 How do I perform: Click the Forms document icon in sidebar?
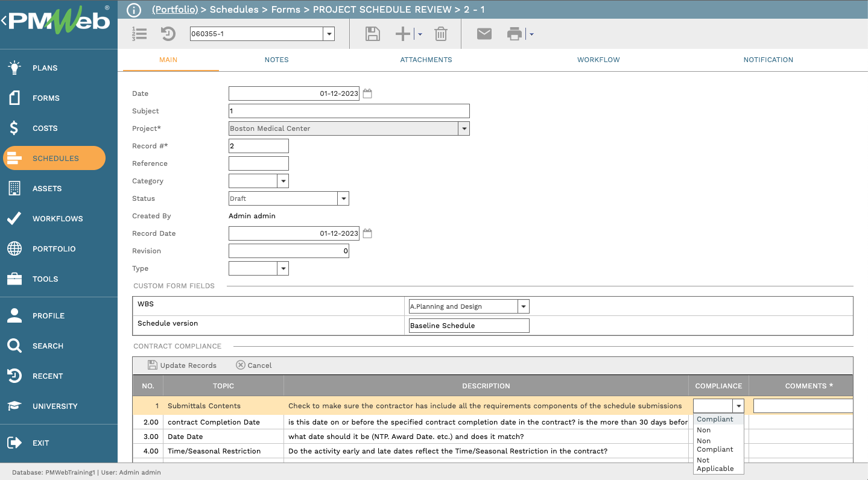point(14,98)
